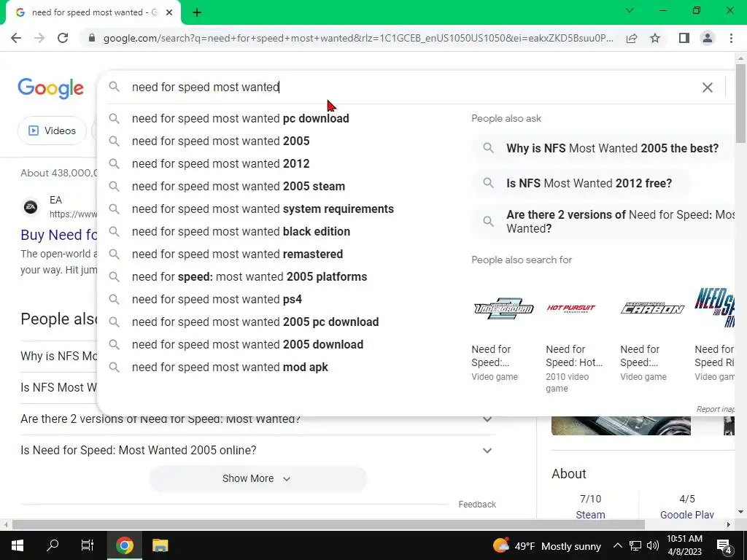Bookmark this page with star icon

coord(655,38)
